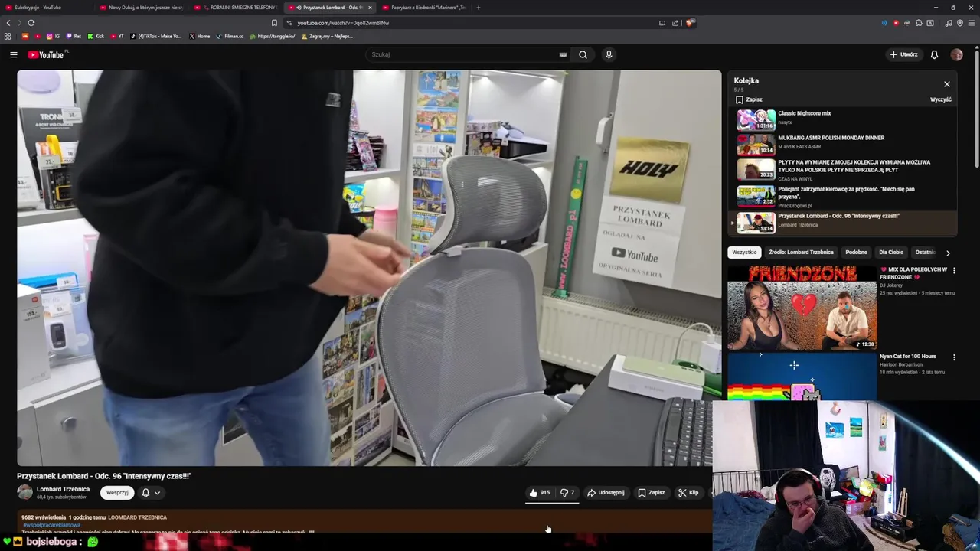
Task: Save video with Zapisz under player
Action: point(652,493)
